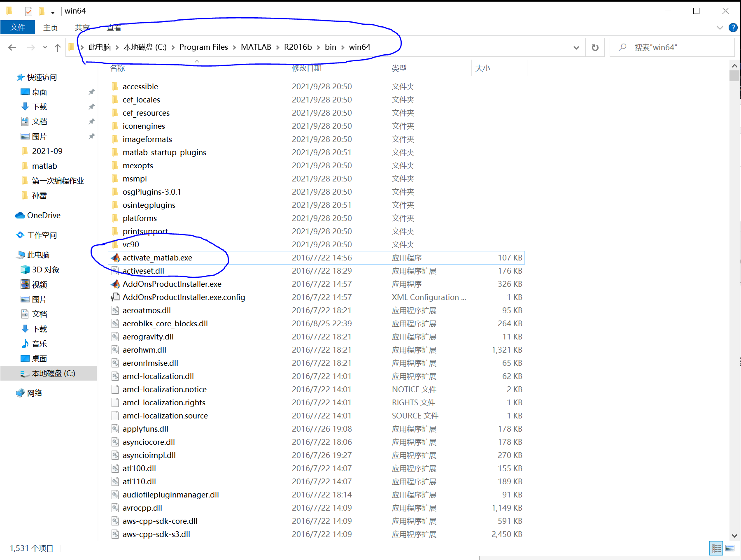Image resolution: width=741 pixels, height=560 pixels.
Task: Select 本地磁盘 (C:) in navigation pane
Action: click(x=49, y=374)
